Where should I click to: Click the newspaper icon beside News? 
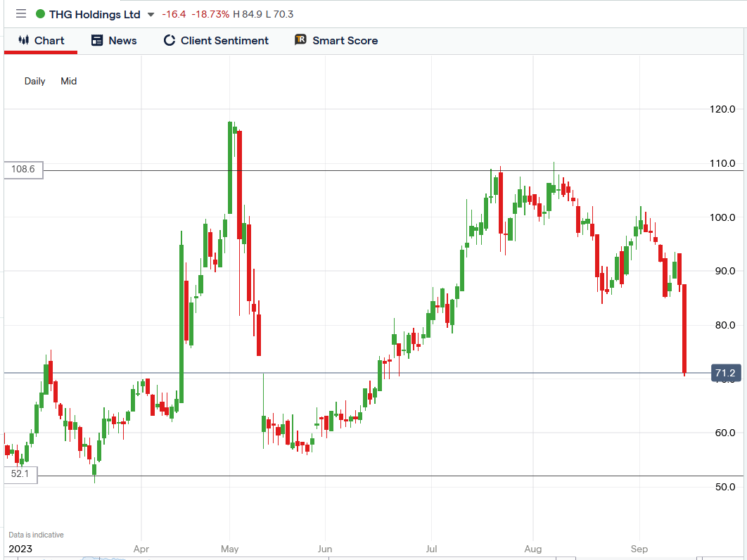click(97, 41)
